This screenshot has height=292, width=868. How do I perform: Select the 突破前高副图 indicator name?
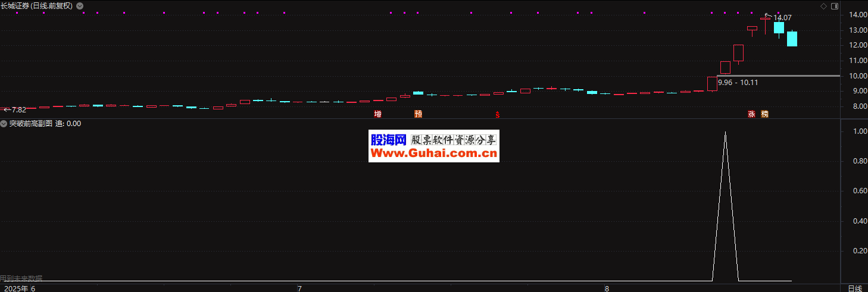tap(31, 124)
